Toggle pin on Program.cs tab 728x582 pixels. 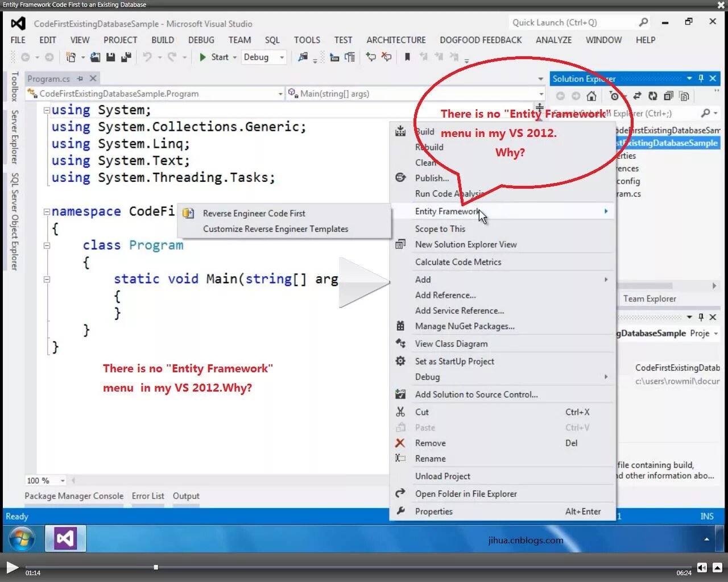pos(80,78)
